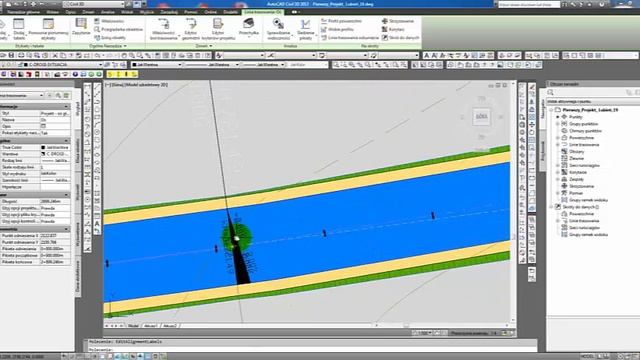Click Właściwości in Ogólne Narzędzia panel

[109, 21]
